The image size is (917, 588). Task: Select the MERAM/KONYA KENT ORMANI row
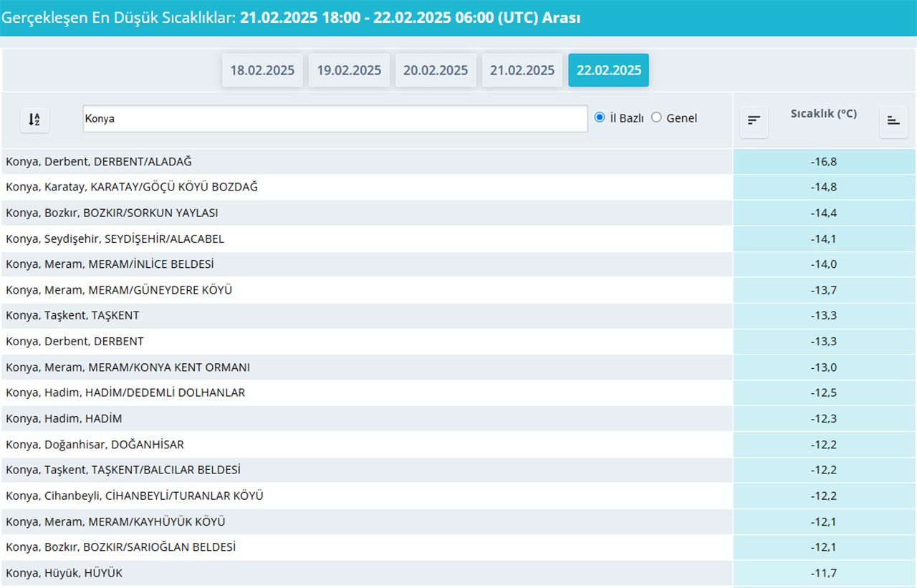pyautogui.click(x=128, y=367)
